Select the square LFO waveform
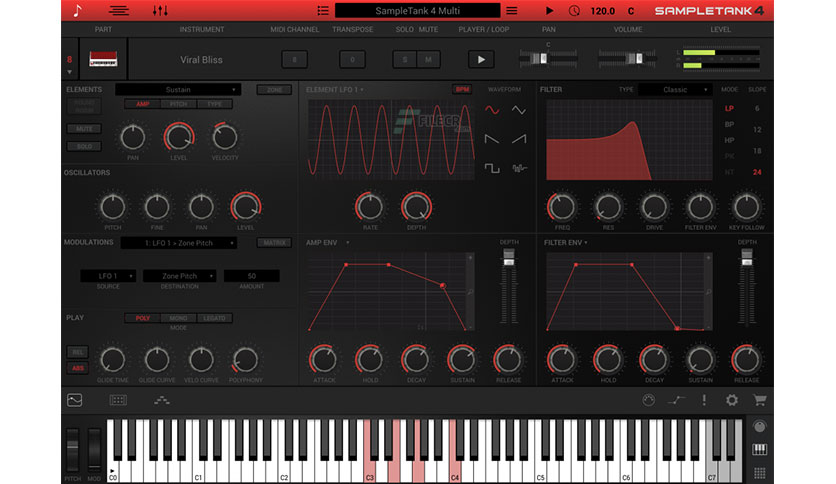This screenshot has width=836, height=484. [x=492, y=168]
